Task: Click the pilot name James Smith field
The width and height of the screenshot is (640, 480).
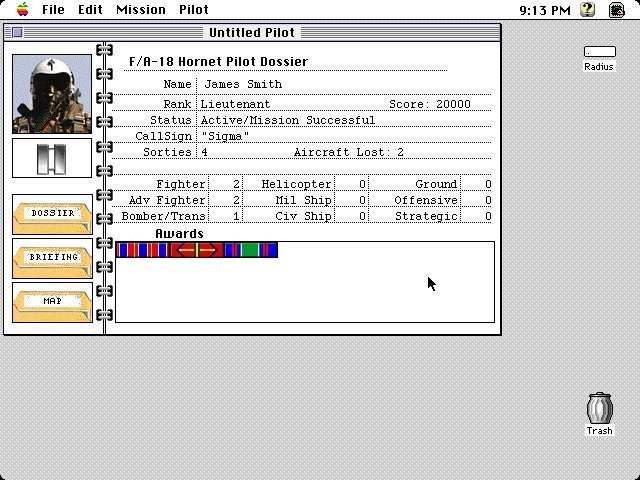Action: pos(243,85)
